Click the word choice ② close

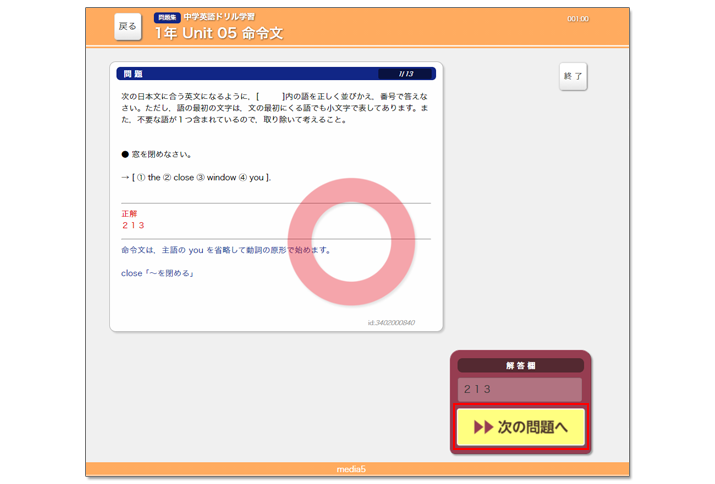[x=178, y=177]
